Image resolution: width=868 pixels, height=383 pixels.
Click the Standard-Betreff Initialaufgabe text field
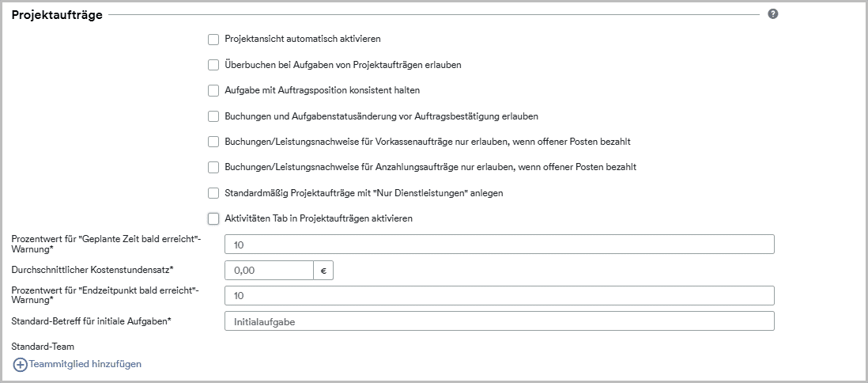point(500,321)
